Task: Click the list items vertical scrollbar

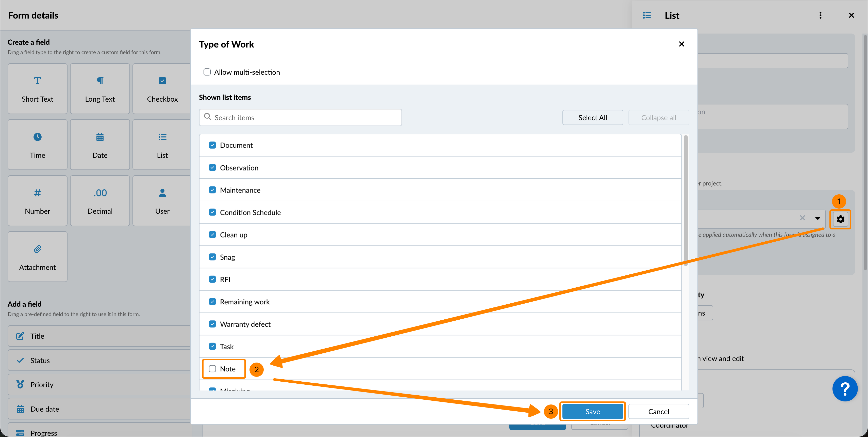Action: 685,201
